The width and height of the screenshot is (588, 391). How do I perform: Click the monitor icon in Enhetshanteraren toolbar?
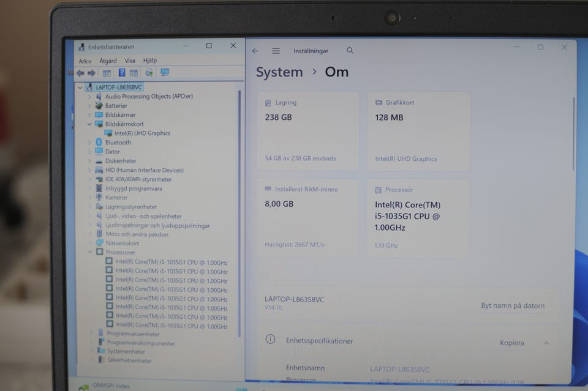[x=165, y=72]
